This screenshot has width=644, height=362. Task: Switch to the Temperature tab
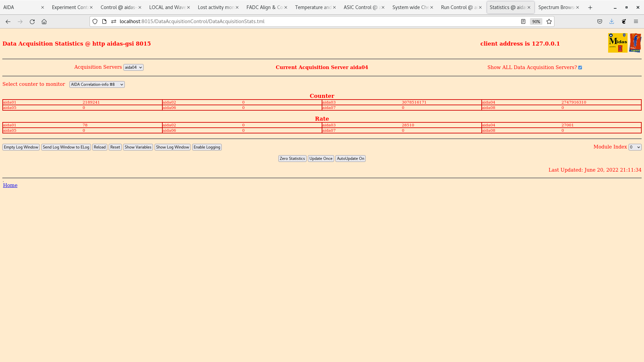313,7
